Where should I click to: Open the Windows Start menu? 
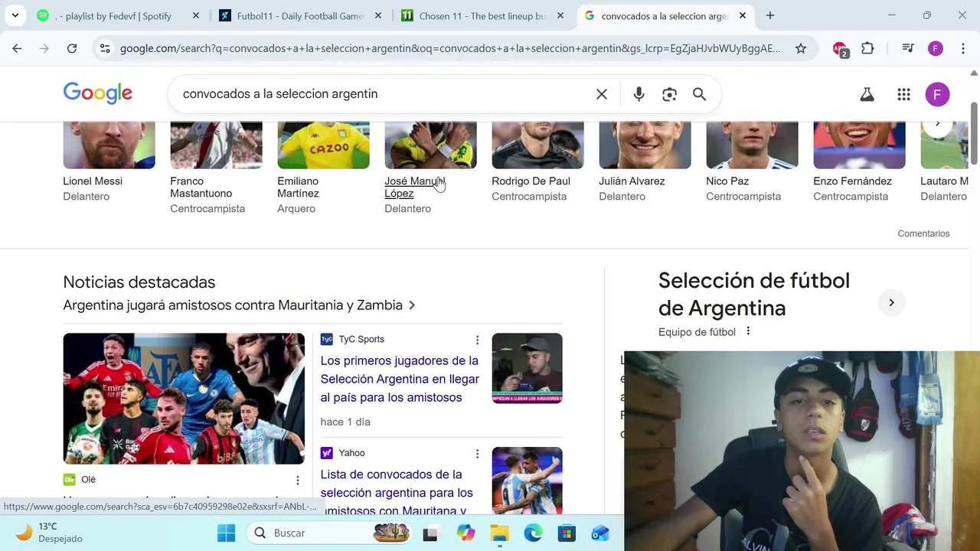[x=226, y=533]
